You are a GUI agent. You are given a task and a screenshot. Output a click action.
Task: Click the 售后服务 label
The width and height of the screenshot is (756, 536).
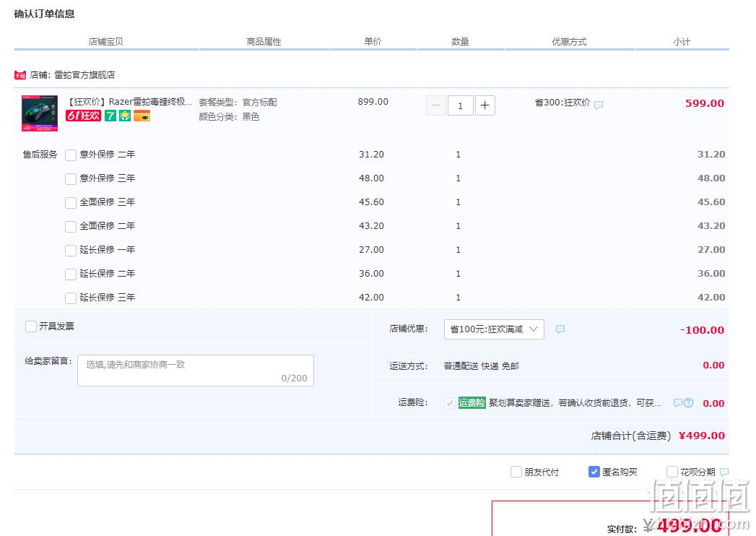click(x=40, y=155)
